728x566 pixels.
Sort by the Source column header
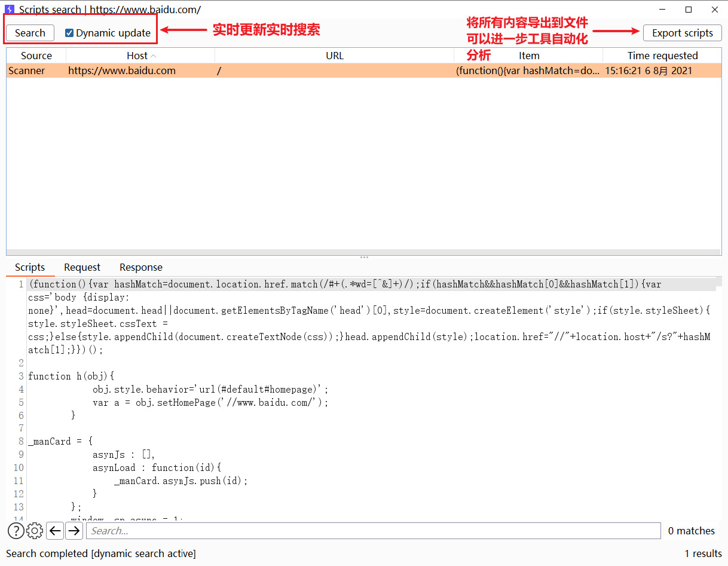point(36,56)
